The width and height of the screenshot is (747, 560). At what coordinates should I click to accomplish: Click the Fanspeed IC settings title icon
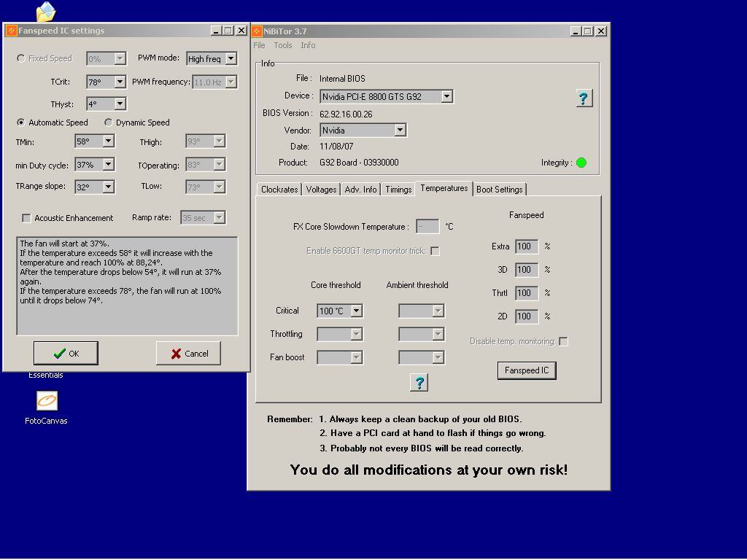(x=12, y=31)
